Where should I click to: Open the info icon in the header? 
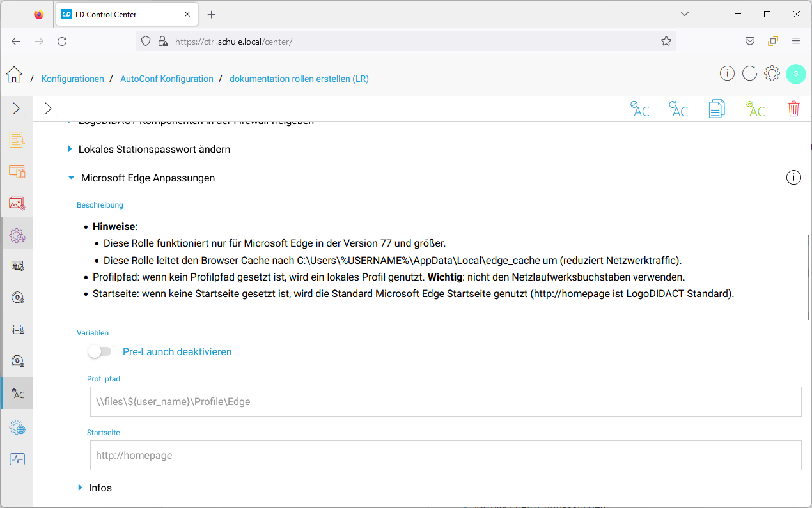(727, 73)
